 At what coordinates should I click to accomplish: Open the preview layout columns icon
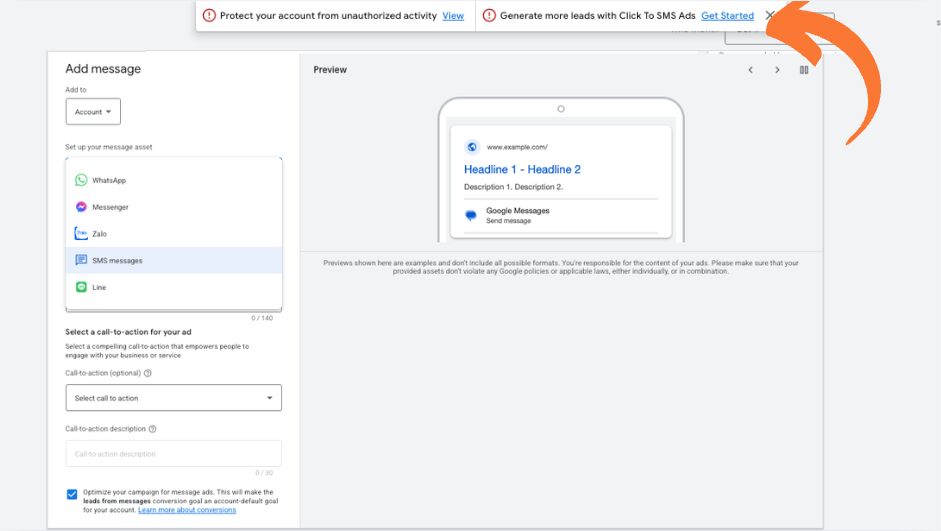(x=804, y=70)
